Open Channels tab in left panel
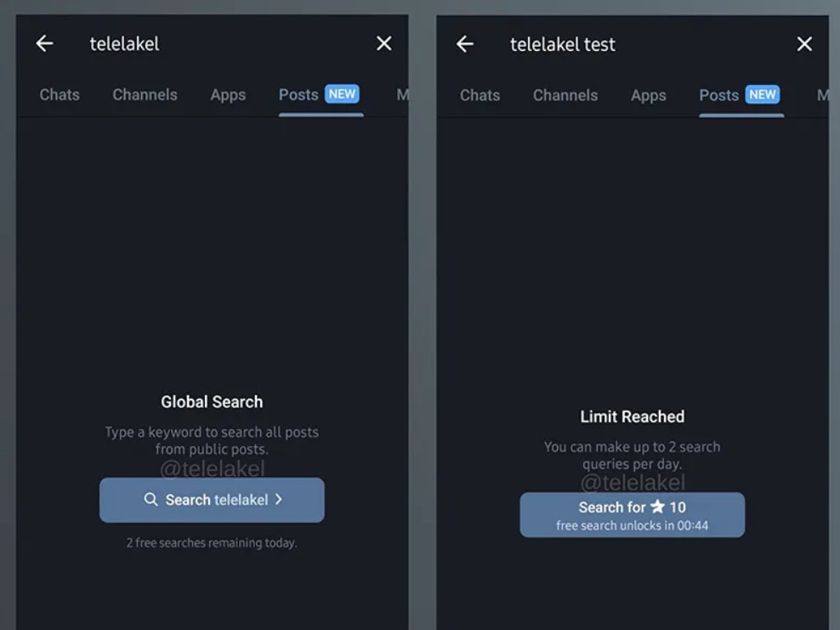The width and height of the screenshot is (840, 630). [x=145, y=94]
